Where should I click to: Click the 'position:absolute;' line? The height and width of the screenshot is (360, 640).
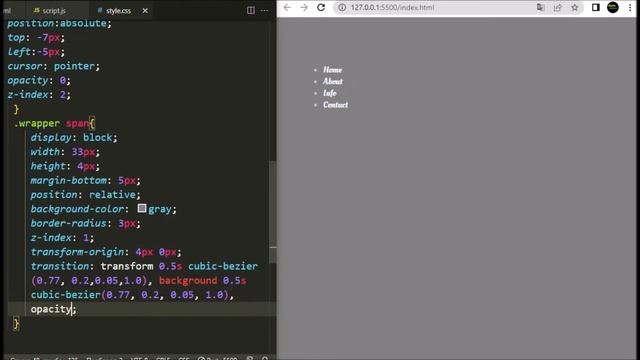pos(59,23)
